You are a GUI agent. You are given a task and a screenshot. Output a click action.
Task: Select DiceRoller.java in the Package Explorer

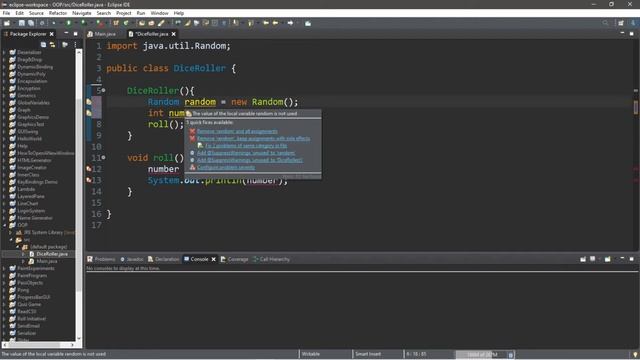[51, 254]
